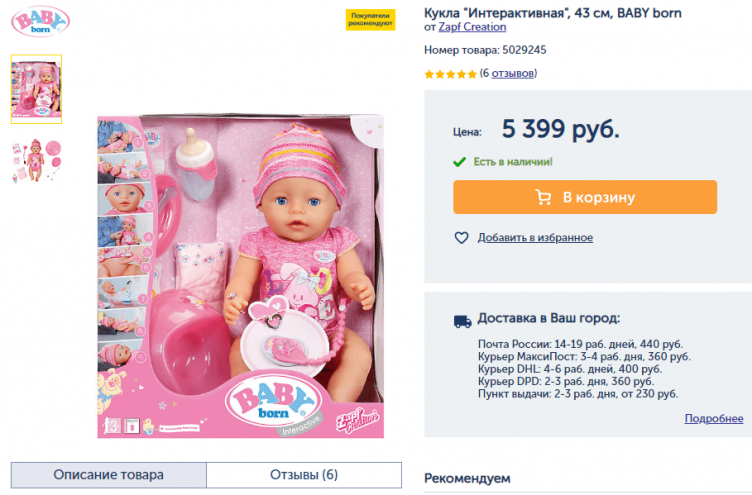Click the 'Доставка в Ваш город' heading
The width and height of the screenshot is (752, 495).
(548, 319)
